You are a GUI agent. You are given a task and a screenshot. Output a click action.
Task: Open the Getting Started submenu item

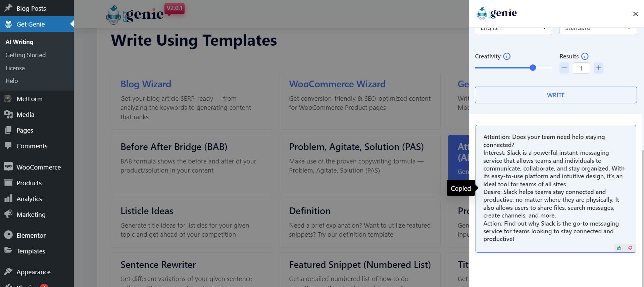pos(26,55)
